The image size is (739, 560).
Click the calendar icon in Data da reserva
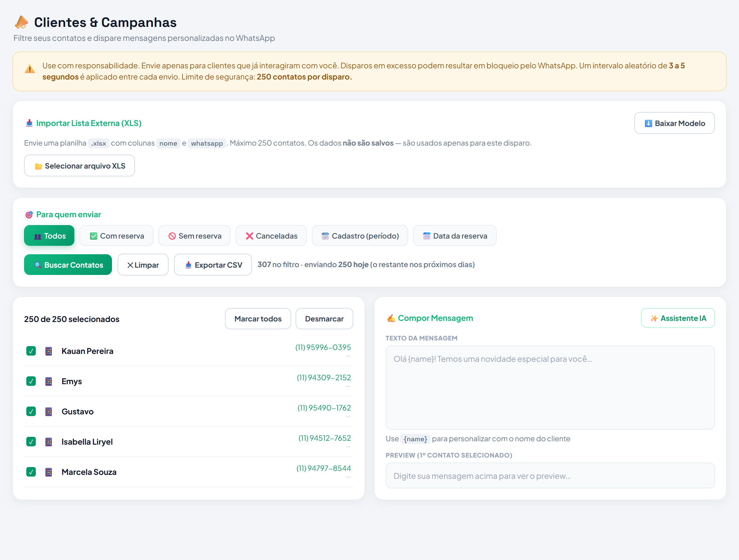(427, 236)
